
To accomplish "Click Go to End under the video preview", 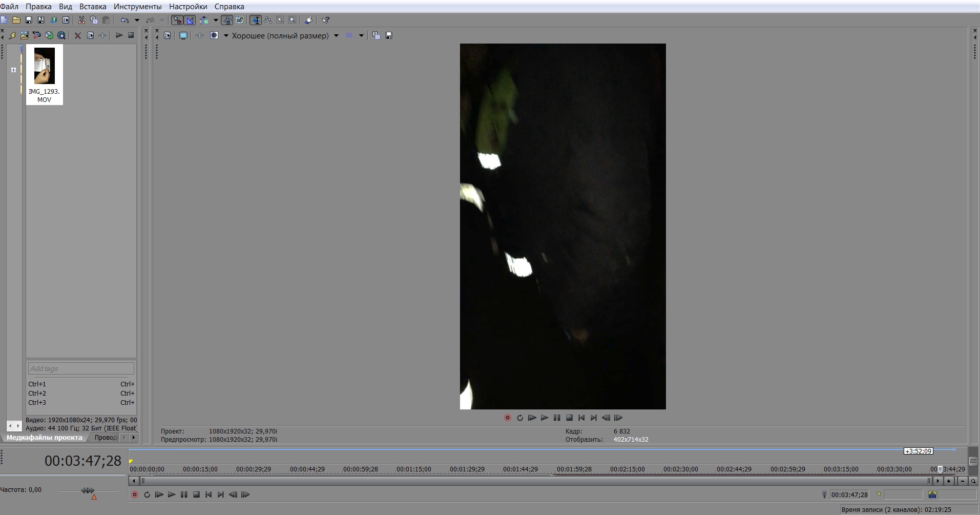I will tap(594, 418).
